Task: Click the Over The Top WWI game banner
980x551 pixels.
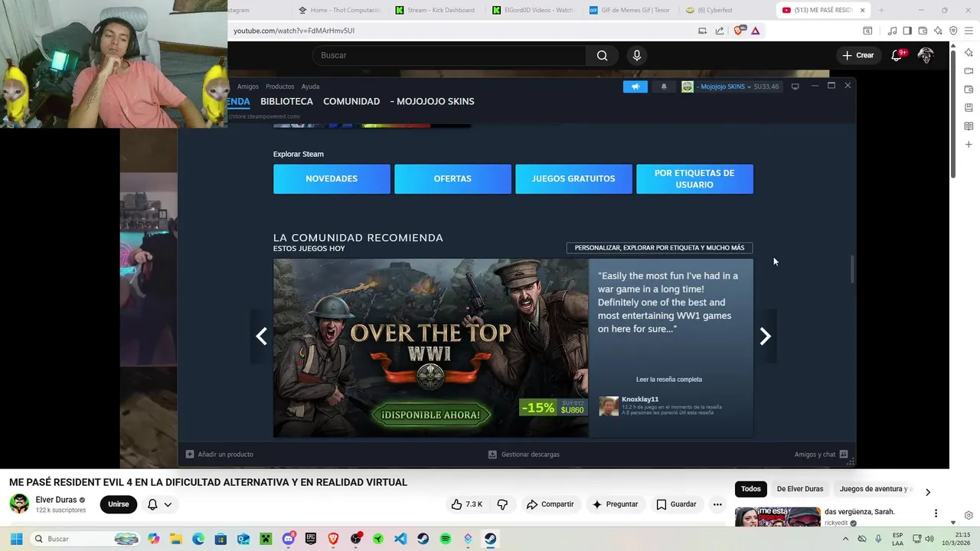Action: tap(431, 348)
